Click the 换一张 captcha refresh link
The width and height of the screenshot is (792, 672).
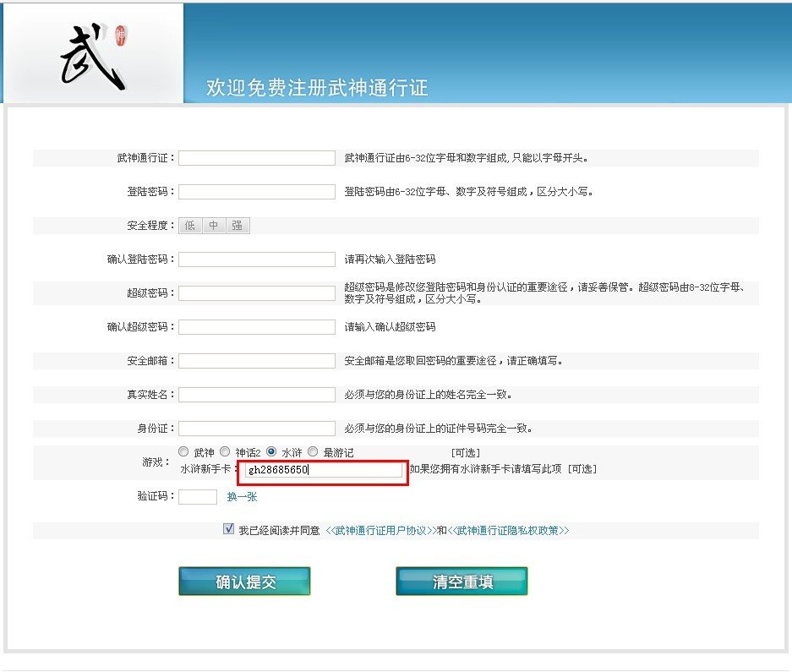click(243, 497)
